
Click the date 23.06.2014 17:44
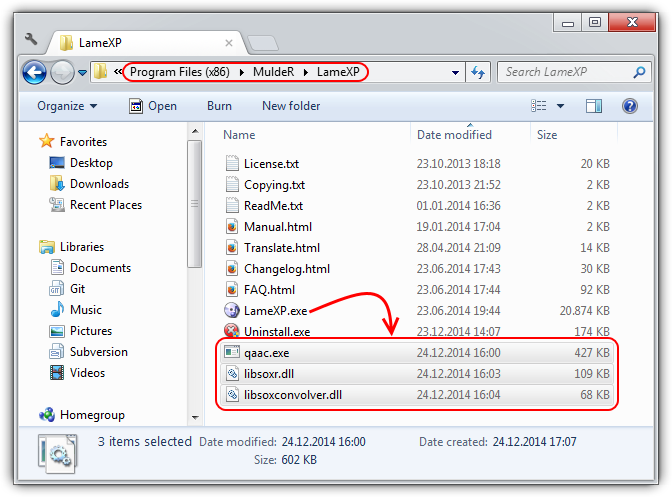[x=458, y=290]
